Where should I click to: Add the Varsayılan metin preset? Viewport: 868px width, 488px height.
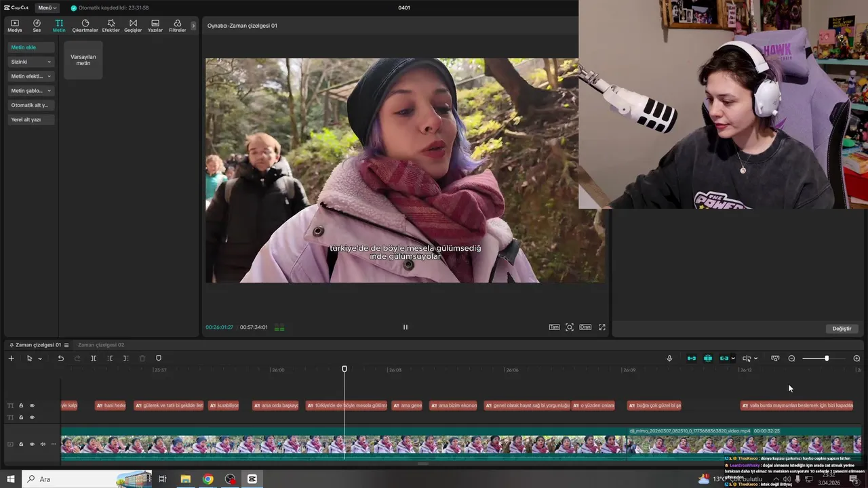83,60
